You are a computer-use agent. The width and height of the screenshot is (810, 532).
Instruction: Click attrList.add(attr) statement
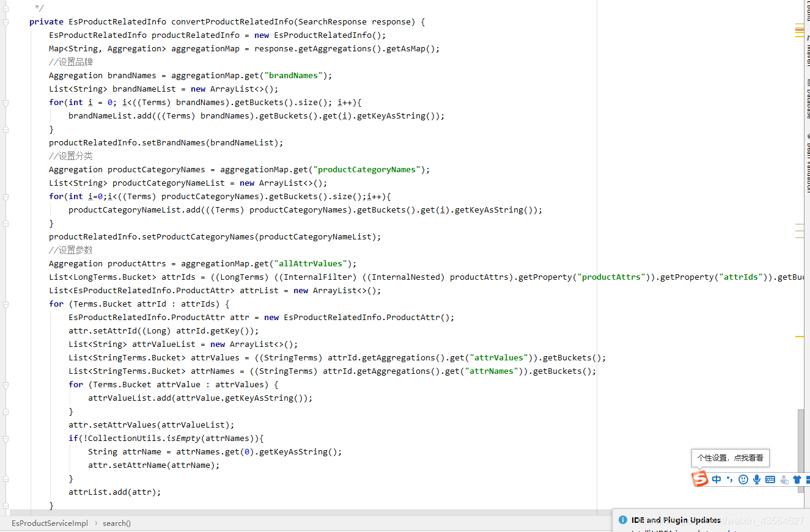click(x=115, y=492)
